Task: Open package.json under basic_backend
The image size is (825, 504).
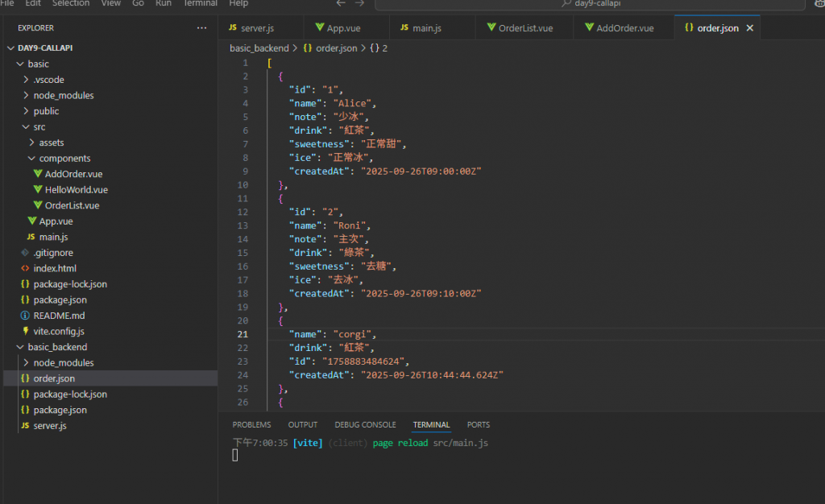Action: point(60,410)
